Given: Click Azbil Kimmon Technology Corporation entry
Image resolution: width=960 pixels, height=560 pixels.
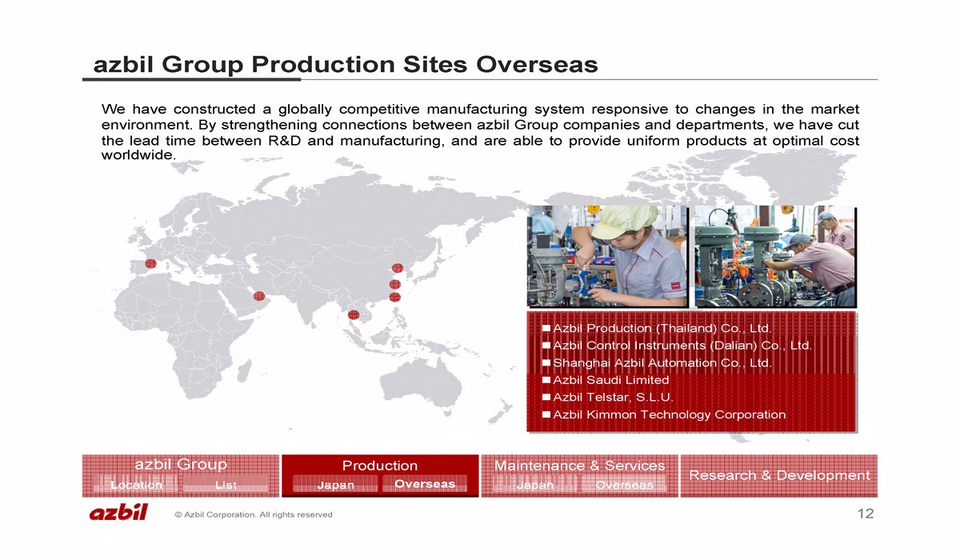Looking at the screenshot, I should pos(669,414).
